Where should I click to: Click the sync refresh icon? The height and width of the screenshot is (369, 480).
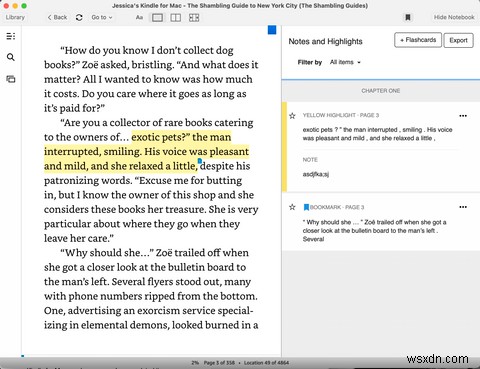(79, 17)
